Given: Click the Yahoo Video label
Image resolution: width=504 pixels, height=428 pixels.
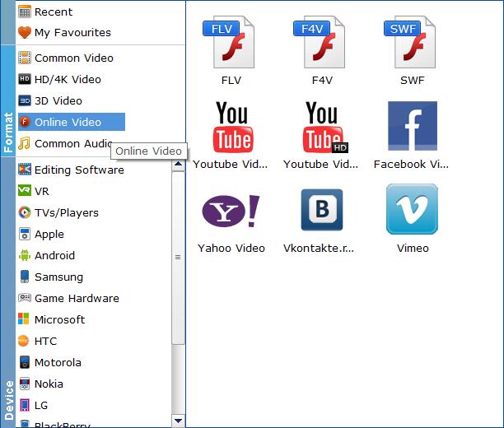Looking at the screenshot, I should pyautogui.click(x=231, y=248).
